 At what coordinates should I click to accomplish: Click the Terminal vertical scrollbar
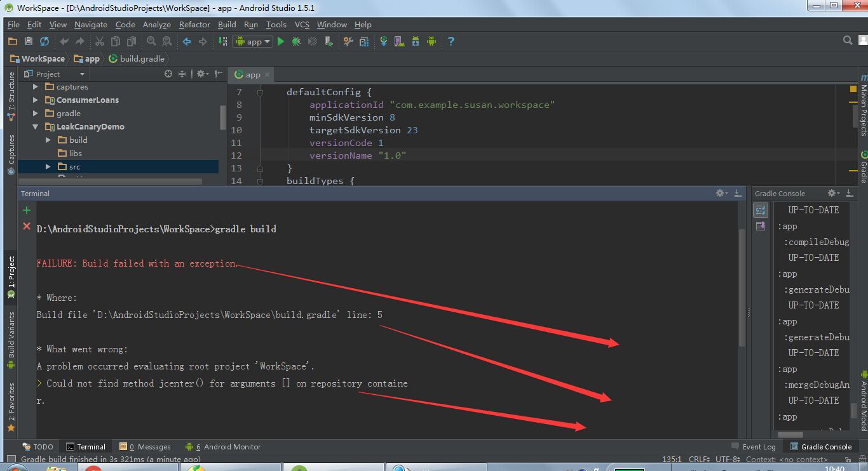click(742, 288)
